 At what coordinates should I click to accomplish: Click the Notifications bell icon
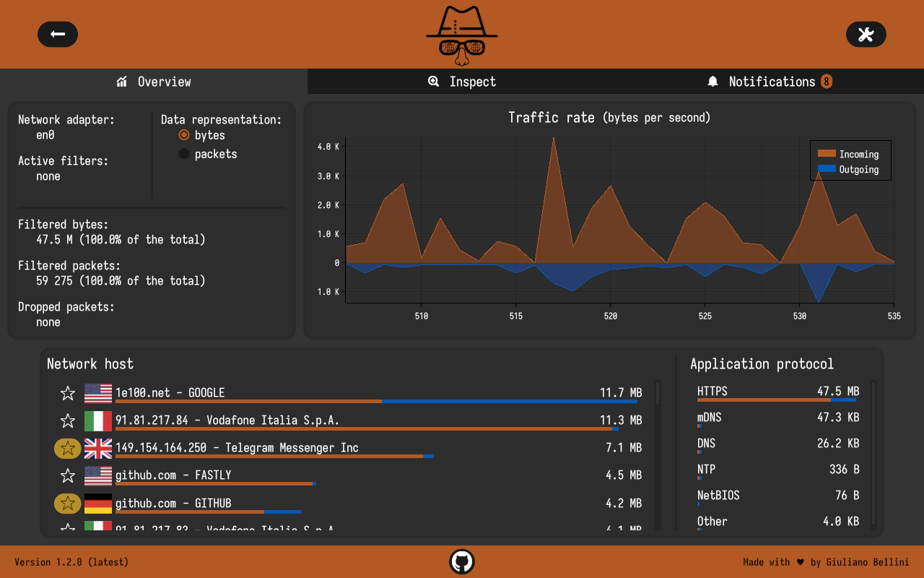(712, 82)
